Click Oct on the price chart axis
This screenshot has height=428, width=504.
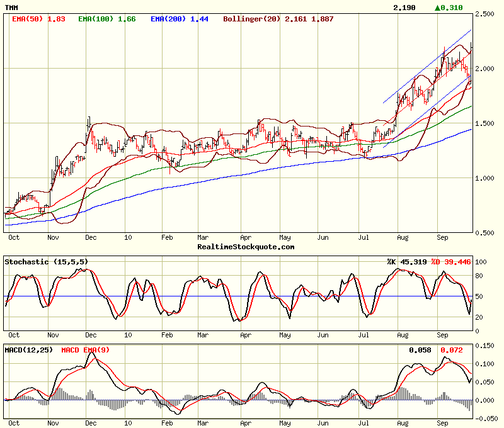click(x=14, y=237)
